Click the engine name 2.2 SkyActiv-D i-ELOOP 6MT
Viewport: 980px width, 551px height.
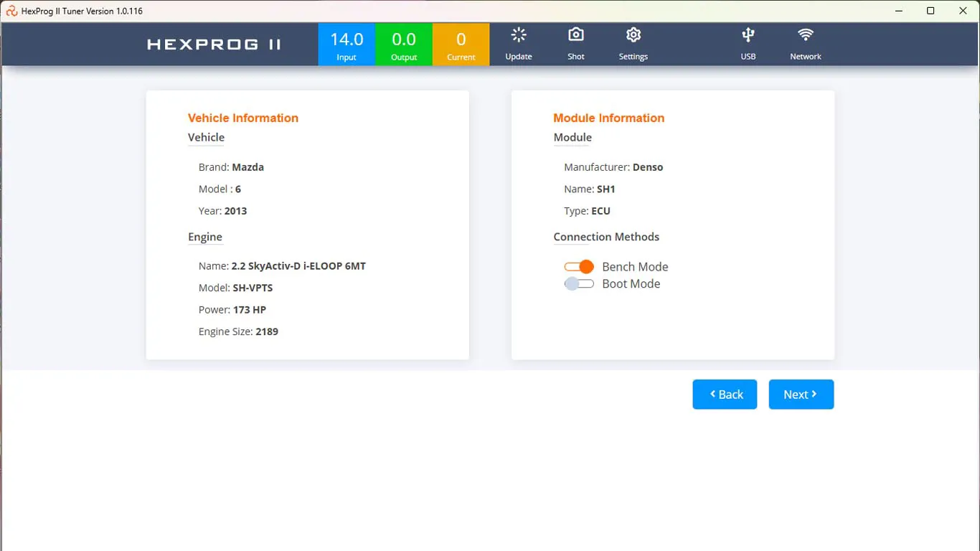pyautogui.click(x=298, y=266)
